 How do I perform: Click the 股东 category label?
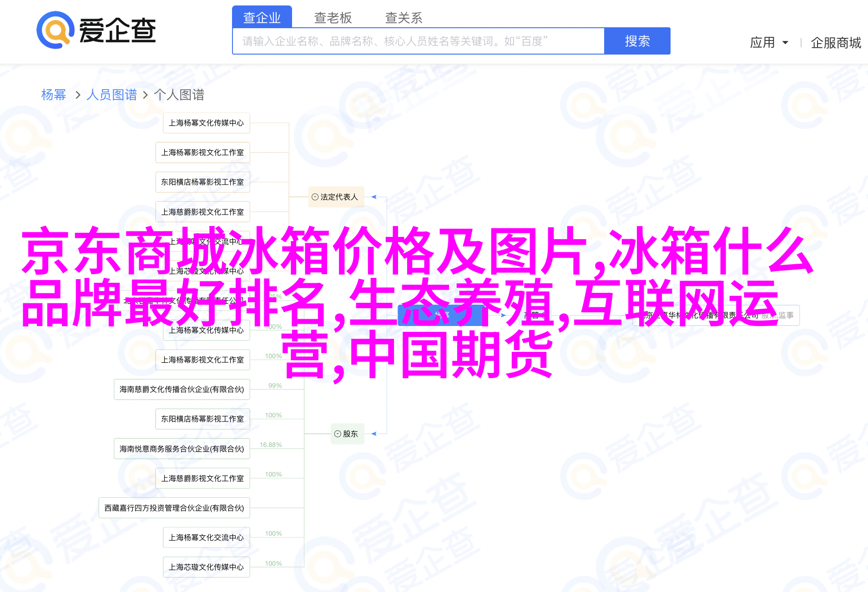[x=350, y=434]
